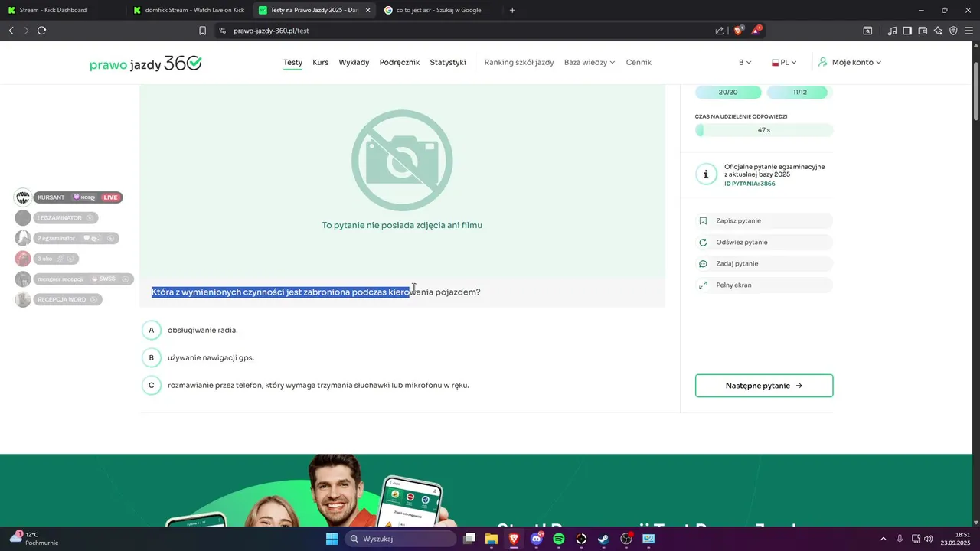Click the 20/20 progress indicator

click(728, 92)
